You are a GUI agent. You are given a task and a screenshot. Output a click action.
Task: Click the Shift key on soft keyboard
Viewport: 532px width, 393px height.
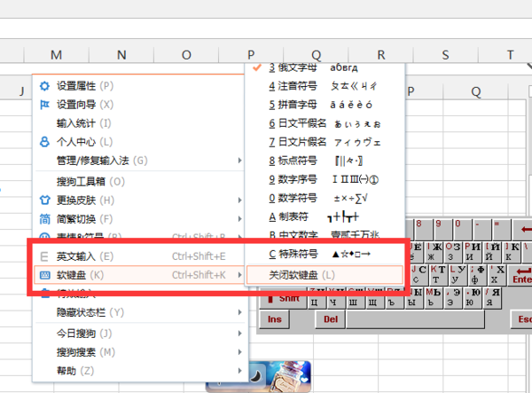point(284,298)
